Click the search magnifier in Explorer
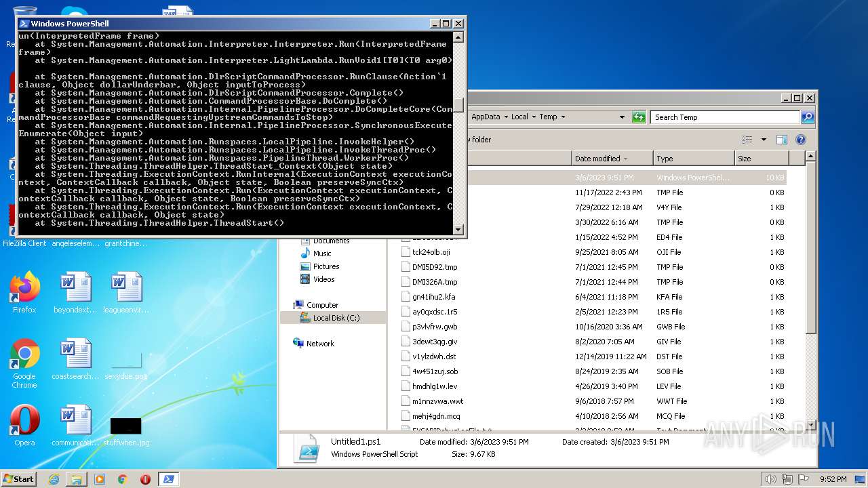Screen dimensions: 868x488 [x=807, y=117]
